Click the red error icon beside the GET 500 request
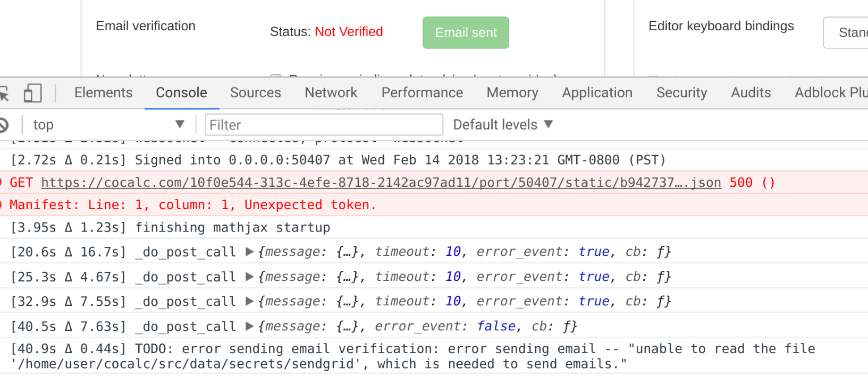This screenshot has width=868, height=377. click(2, 182)
